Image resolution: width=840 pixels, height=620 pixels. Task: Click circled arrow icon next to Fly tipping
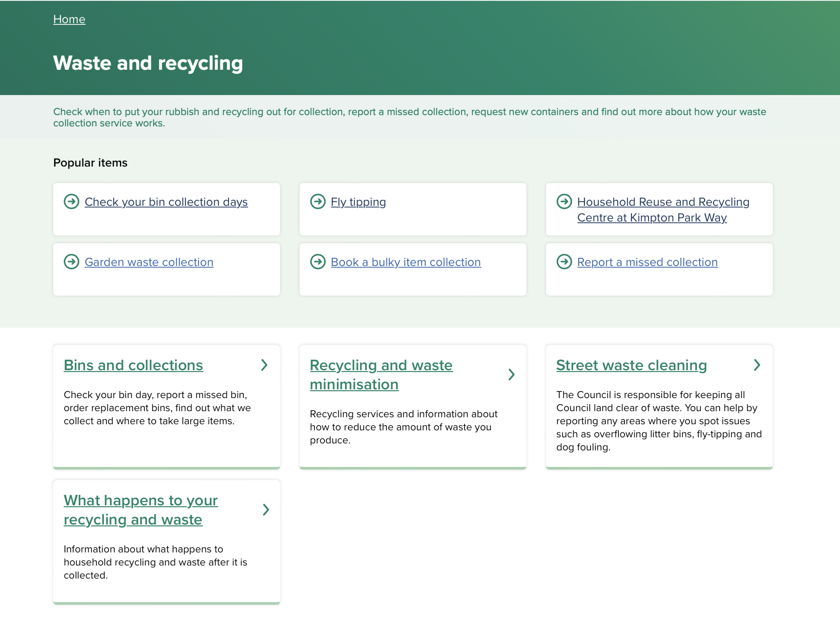(x=318, y=201)
